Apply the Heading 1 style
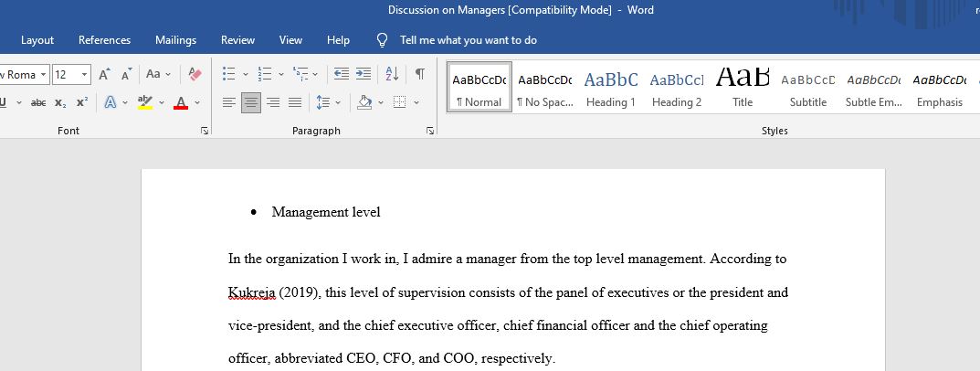The height and width of the screenshot is (371, 980). (x=611, y=87)
